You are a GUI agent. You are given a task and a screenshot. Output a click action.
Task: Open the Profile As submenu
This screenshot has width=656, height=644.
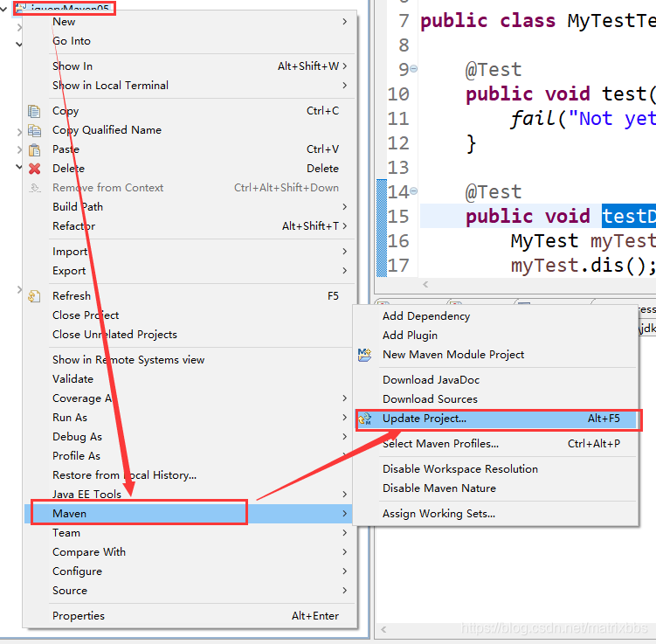point(190,456)
